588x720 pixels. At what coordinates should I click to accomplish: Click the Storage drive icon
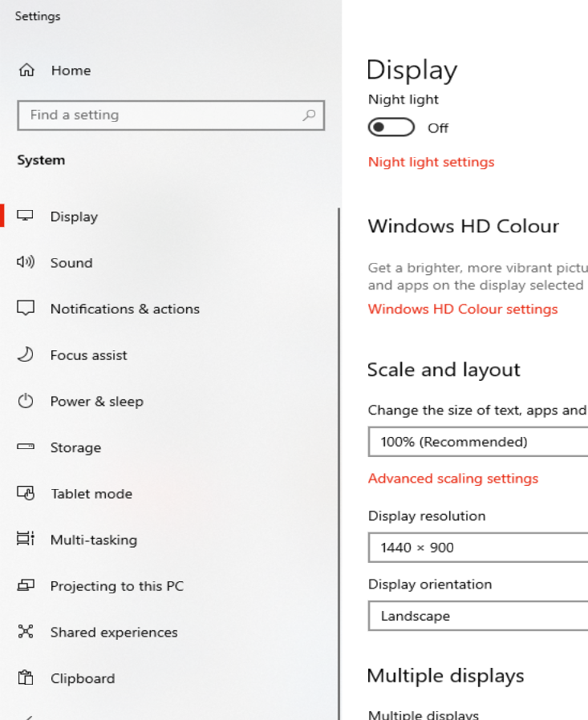[x=25, y=447]
